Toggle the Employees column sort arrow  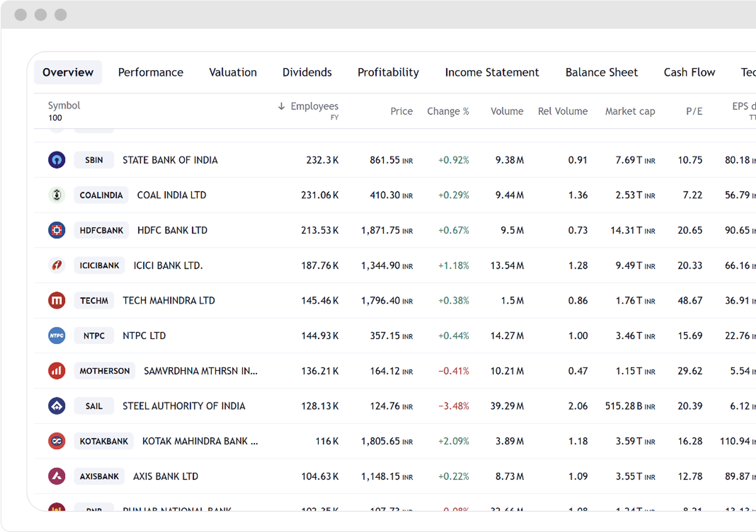[x=281, y=106]
